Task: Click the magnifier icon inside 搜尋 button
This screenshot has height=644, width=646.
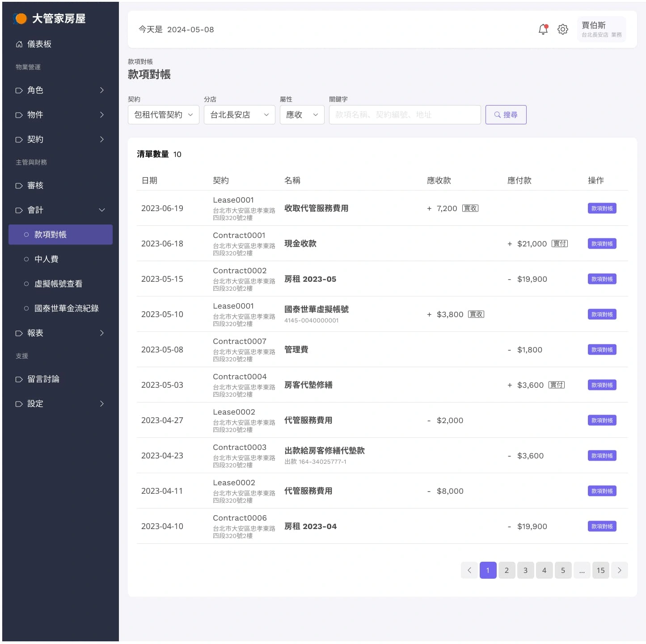Action: [497, 114]
